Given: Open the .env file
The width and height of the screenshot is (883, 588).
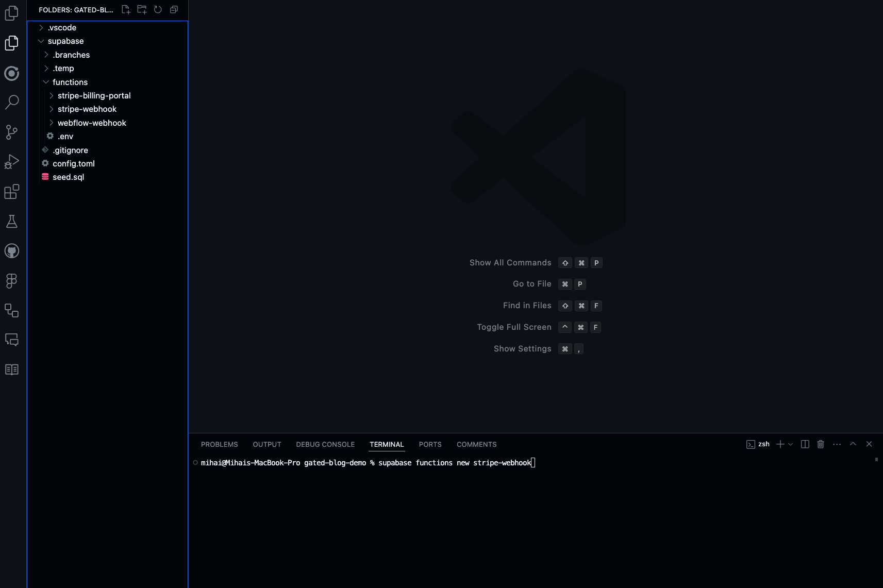Looking at the screenshot, I should pyautogui.click(x=107, y=137).
